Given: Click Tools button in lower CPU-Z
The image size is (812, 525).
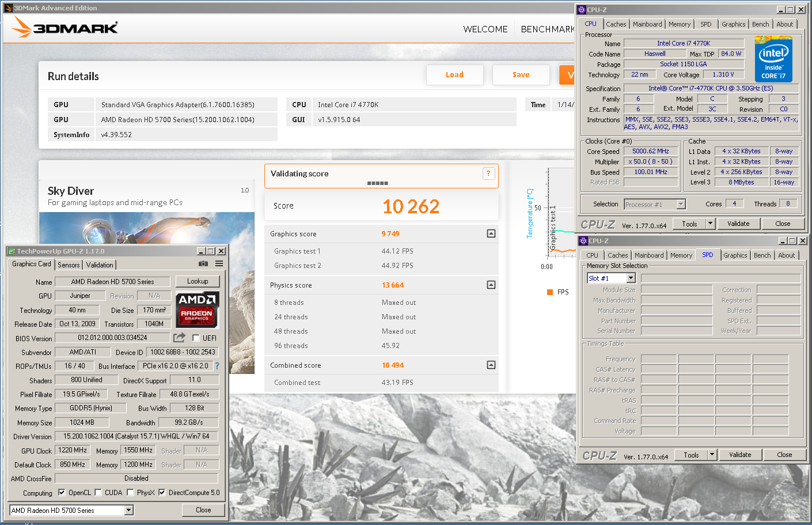Looking at the screenshot, I should 692,455.
